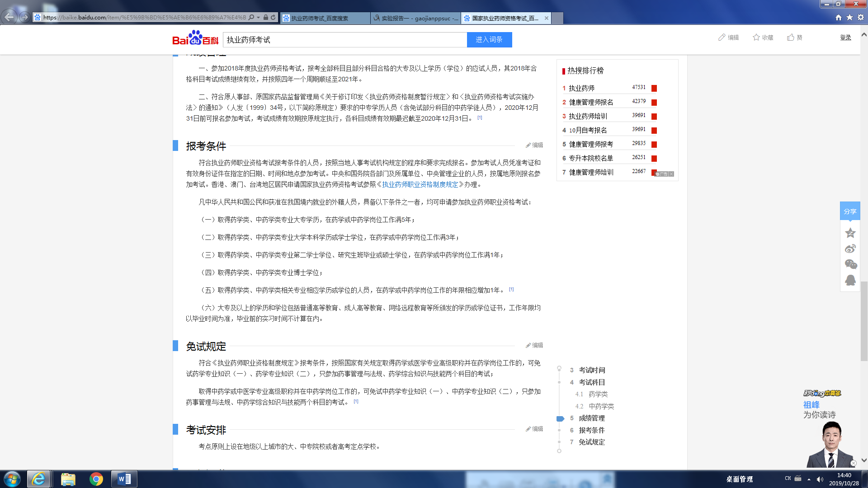Click the 进入词条 button

tap(489, 40)
